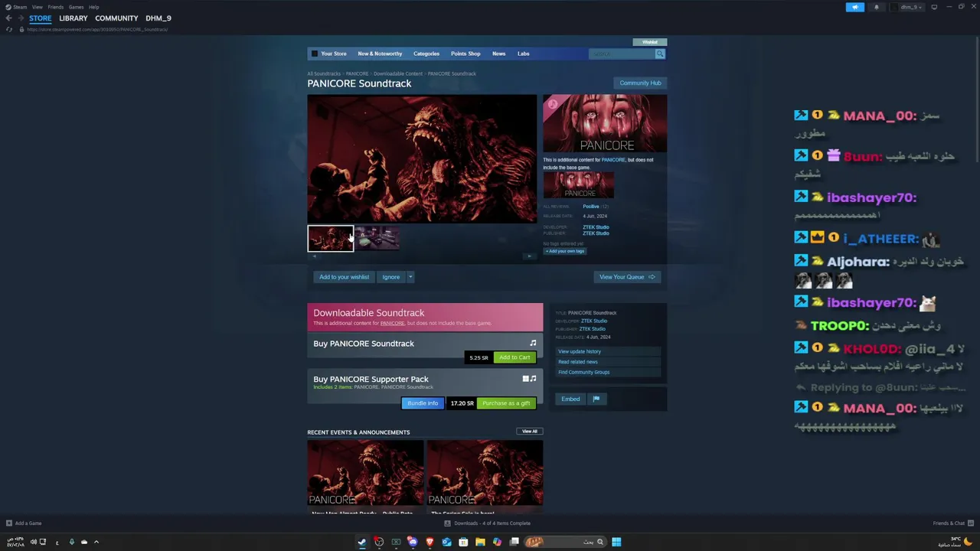This screenshot has width=980, height=551.
Task: Open Windows Start button
Action: pos(616,542)
